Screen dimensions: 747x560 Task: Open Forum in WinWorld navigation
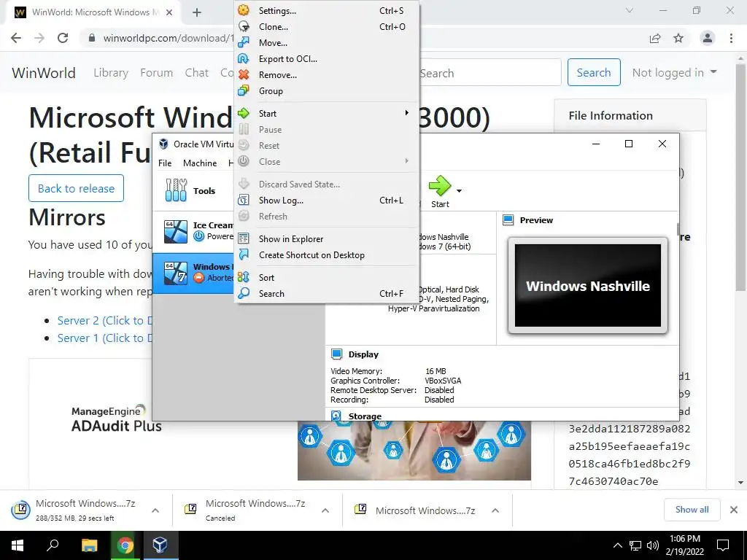click(156, 72)
